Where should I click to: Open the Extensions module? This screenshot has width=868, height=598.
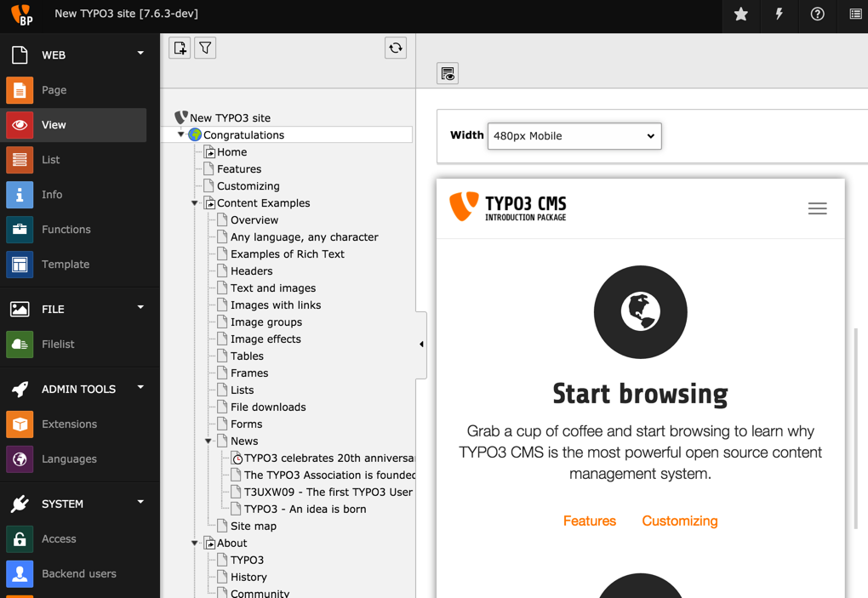(74, 424)
